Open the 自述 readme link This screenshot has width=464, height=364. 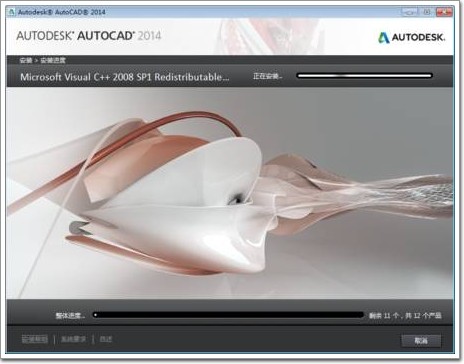click(106, 339)
